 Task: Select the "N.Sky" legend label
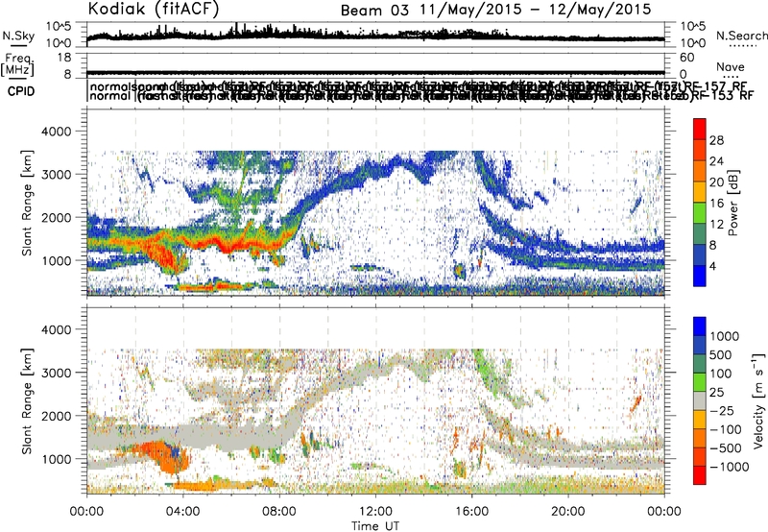(18, 36)
